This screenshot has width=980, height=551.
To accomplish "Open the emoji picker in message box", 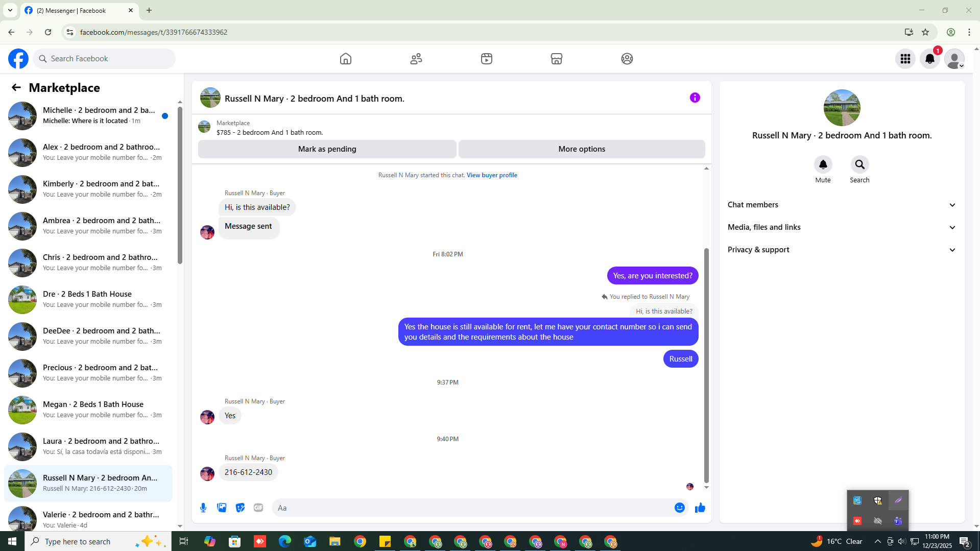I will pyautogui.click(x=680, y=508).
